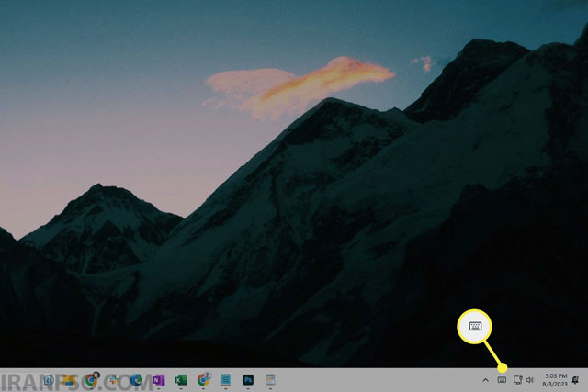588x392 pixels.
Task: Open the notification center bell icon
Action: 575,380
